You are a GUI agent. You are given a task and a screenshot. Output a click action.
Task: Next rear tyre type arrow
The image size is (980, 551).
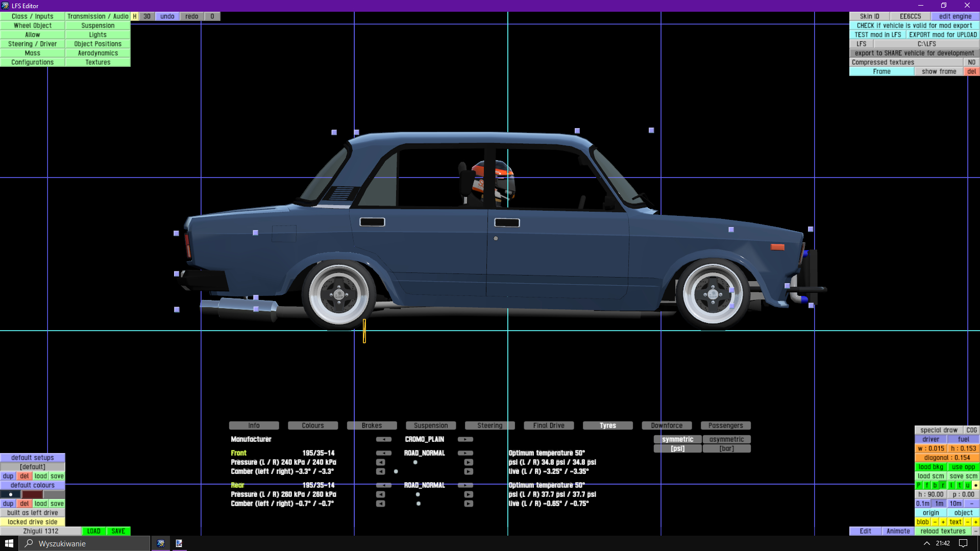pos(465,485)
